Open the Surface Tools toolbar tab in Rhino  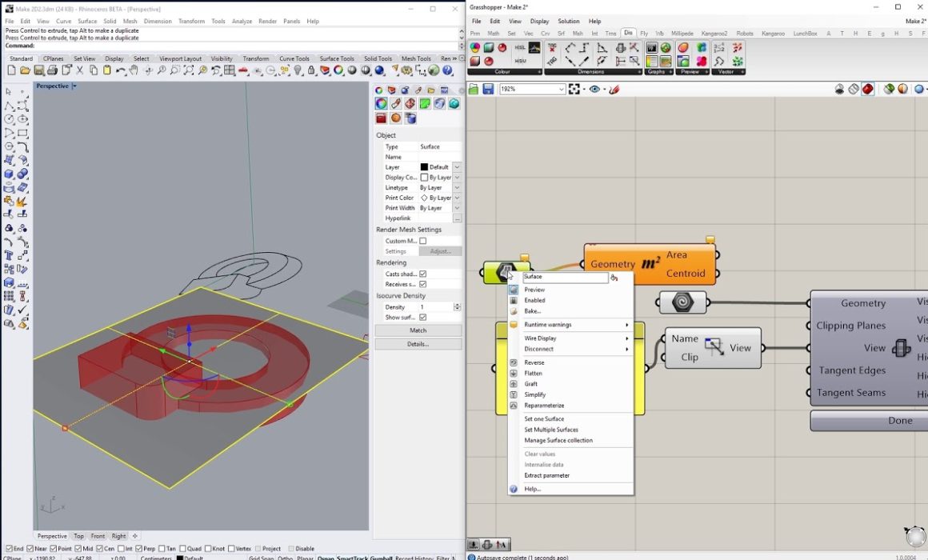point(337,58)
